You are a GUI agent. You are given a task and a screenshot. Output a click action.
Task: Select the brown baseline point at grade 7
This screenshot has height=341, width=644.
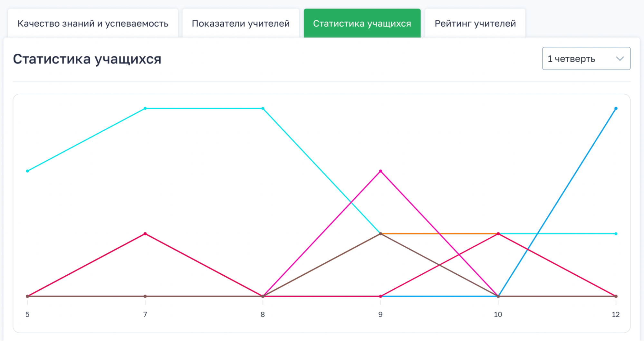click(145, 296)
